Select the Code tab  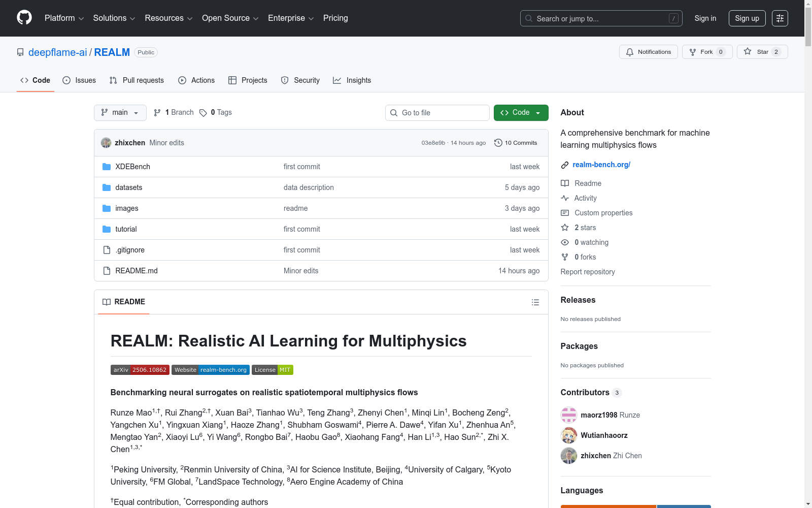[36, 80]
